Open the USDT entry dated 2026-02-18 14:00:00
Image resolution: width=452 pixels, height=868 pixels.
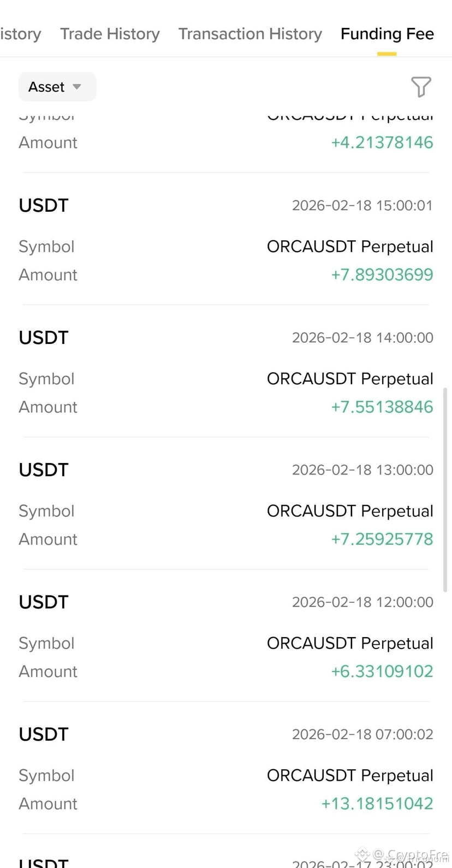(226, 371)
